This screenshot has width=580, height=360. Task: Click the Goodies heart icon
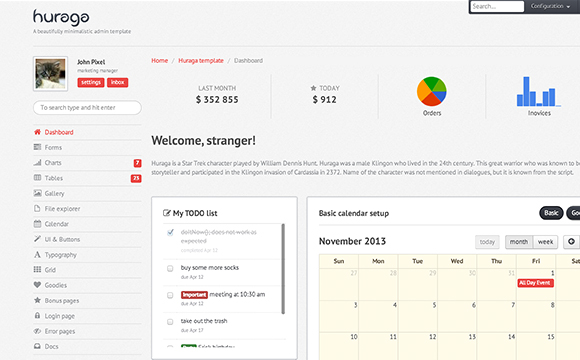click(37, 285)
